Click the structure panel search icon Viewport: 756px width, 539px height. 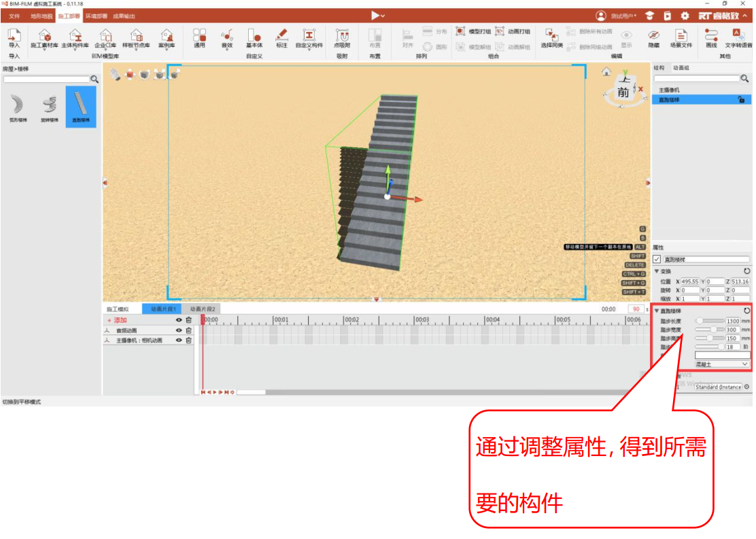pos(745,79)
